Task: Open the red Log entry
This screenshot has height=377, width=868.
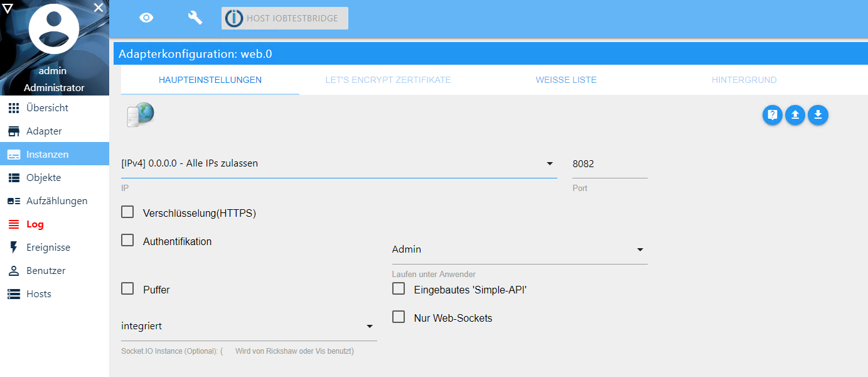Action: 55,224
